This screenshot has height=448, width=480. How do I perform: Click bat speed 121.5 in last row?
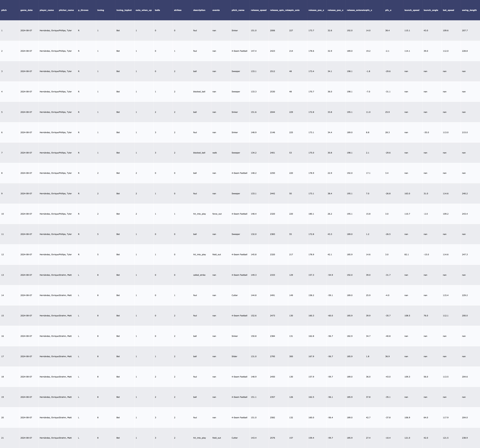[x=446, y=438]
